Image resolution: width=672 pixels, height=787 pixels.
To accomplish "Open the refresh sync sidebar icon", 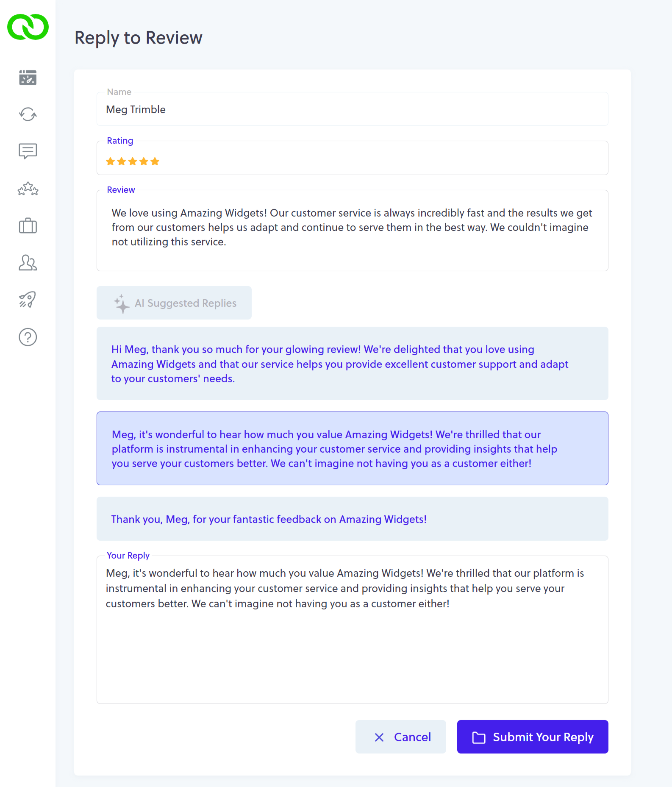I will coord(28,114).
